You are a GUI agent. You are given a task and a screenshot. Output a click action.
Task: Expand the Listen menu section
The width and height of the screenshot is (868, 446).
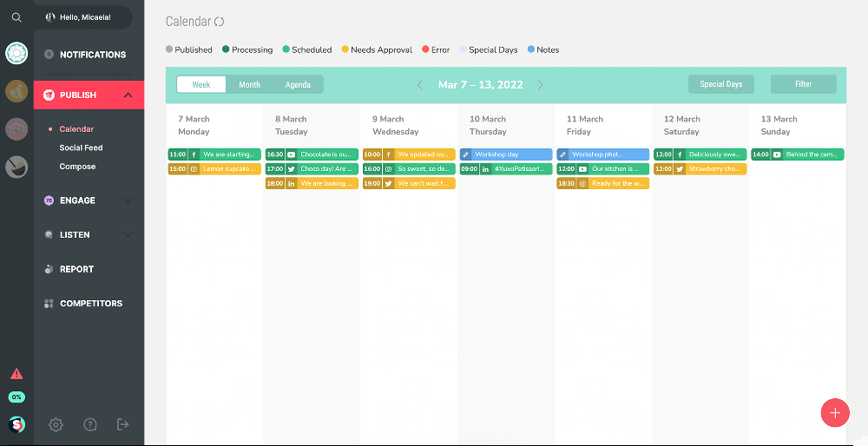128,235
